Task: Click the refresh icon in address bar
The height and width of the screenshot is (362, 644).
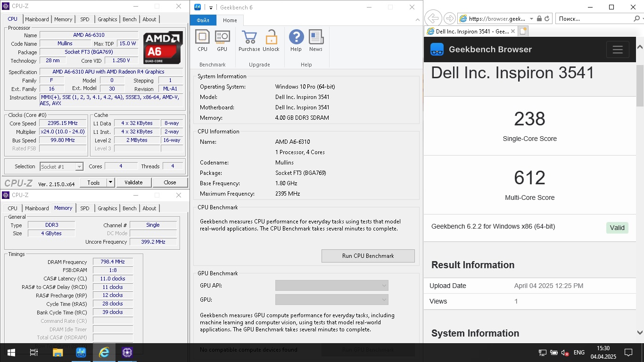Action: (547, 19)
